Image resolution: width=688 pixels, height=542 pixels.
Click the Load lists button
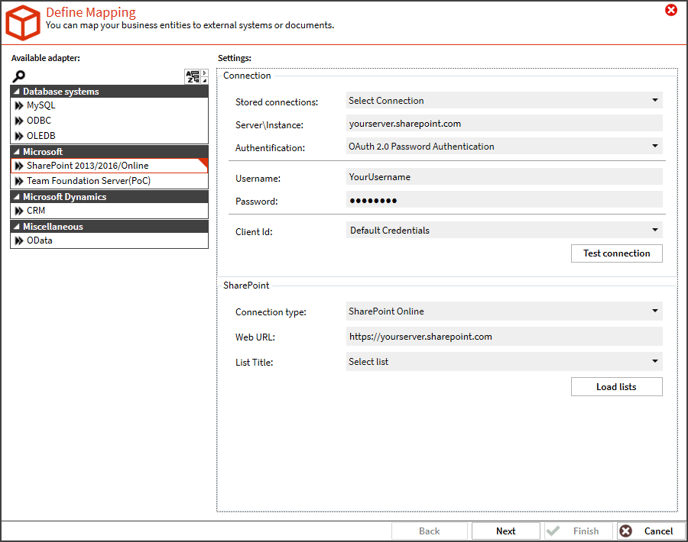(616, 387)
